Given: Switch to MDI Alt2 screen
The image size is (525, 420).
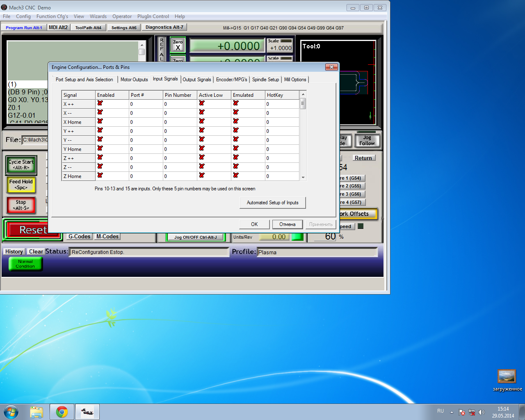Looking at the screenshot, I should (x=58, y=27).
